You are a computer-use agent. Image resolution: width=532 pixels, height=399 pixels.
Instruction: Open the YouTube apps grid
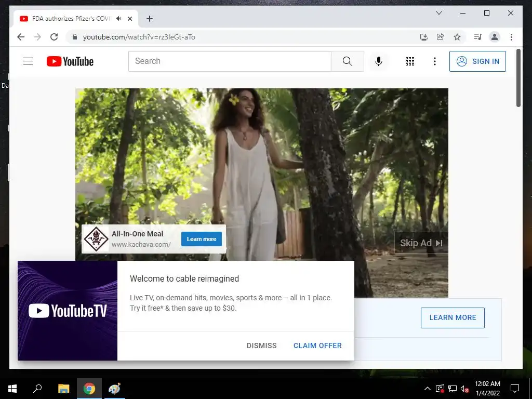click(410, 61)
